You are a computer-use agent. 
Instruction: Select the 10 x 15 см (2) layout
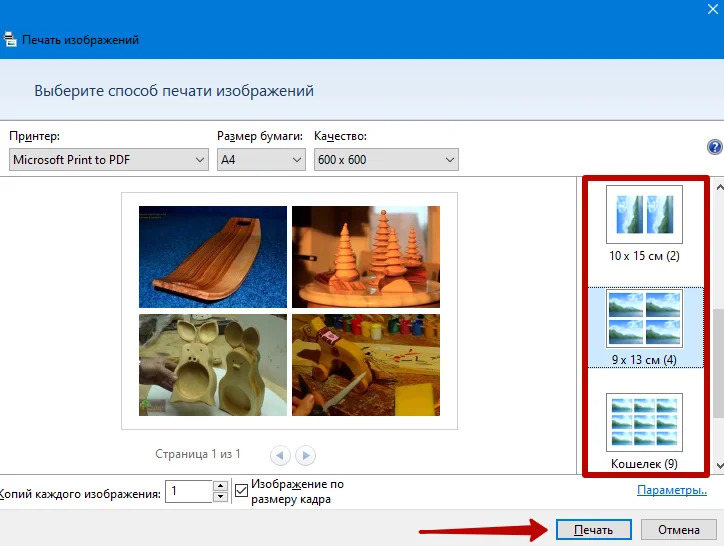(x=644, y=224)
